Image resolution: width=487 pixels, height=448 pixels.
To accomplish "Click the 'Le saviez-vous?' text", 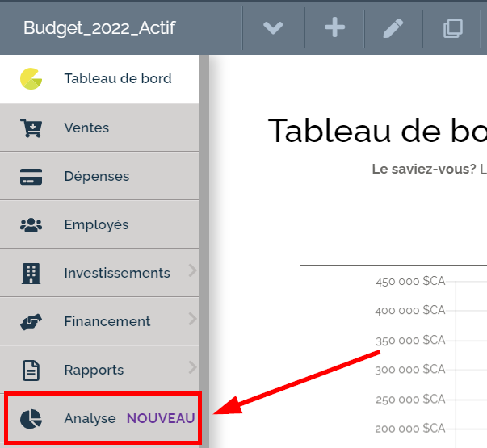I will coord(424,170).
